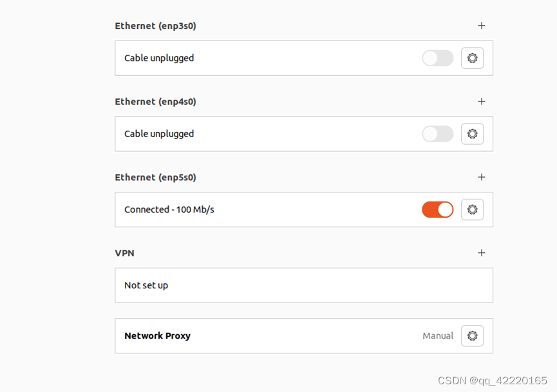Add a new VPN connection
Image resolution: width=557 pixels, height=392 pixels.
(x=481, y=253)
